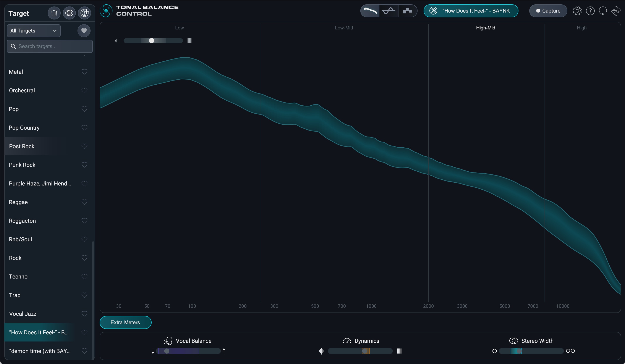Select the broad curve view icon
The height and width of the screenshot is (364, 625).
pos(370,11)
